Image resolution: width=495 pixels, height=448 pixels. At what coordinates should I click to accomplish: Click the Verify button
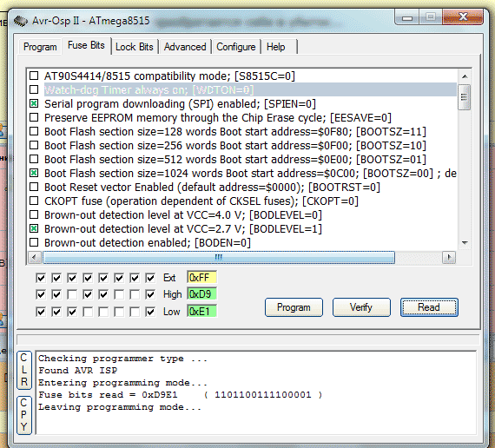tap(361, 307)
